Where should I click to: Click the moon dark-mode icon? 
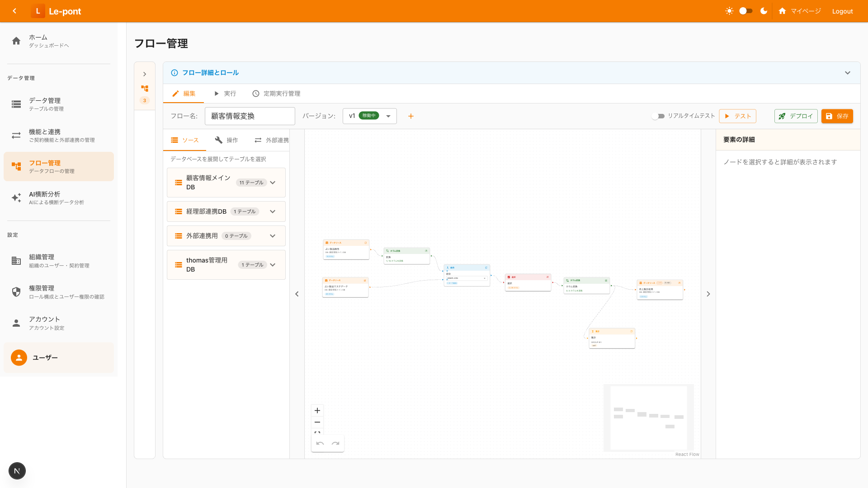pos(764,11)
